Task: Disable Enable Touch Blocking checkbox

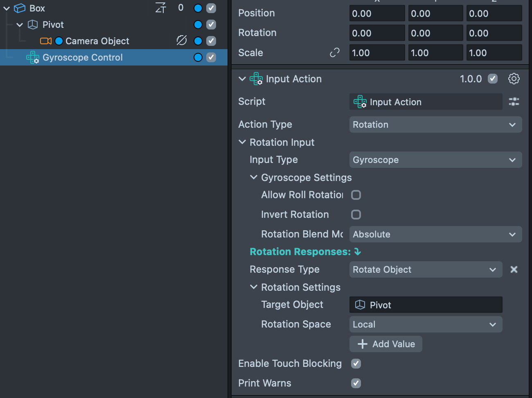Action: pyautogui.click(x=356, y=364)
